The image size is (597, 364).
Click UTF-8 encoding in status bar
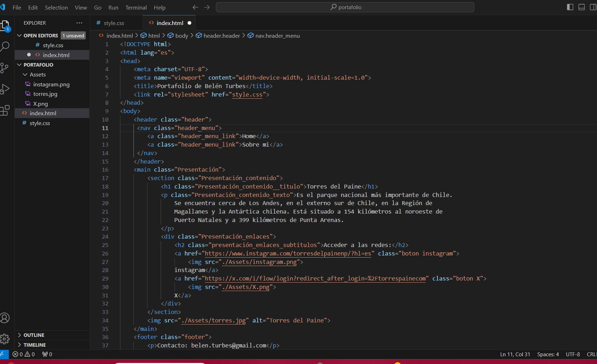[573, 354]
